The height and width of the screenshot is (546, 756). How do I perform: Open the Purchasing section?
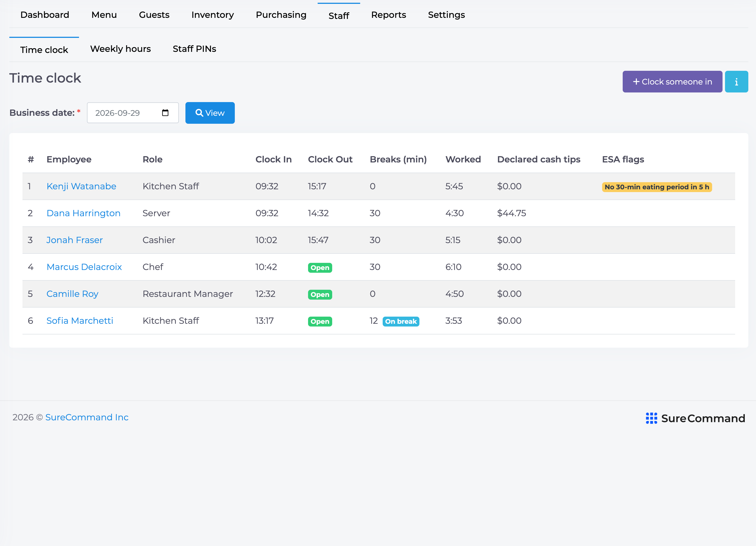coord(281,15)
